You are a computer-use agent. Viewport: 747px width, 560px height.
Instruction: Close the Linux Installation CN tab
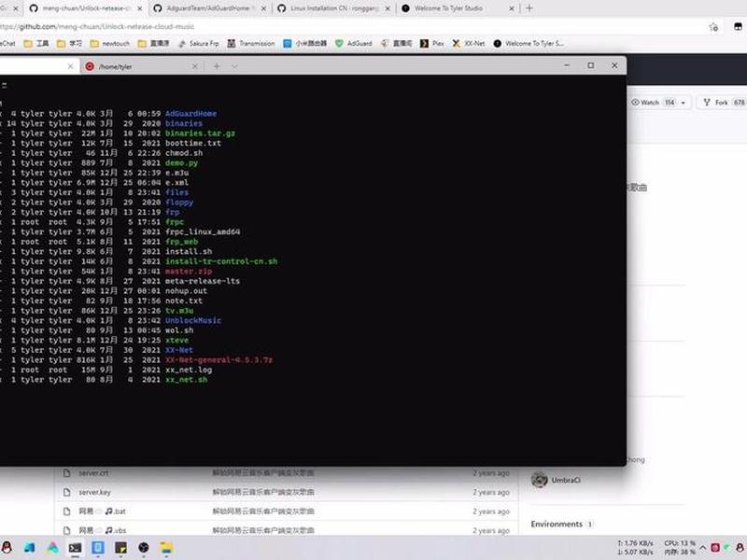click(388, 8)
